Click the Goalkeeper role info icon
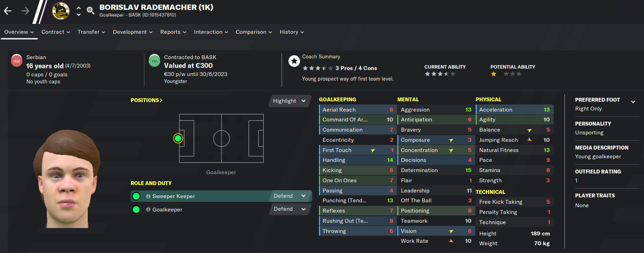Image resolution: width=644 pixels, height=253 pixels. [148, 209]
